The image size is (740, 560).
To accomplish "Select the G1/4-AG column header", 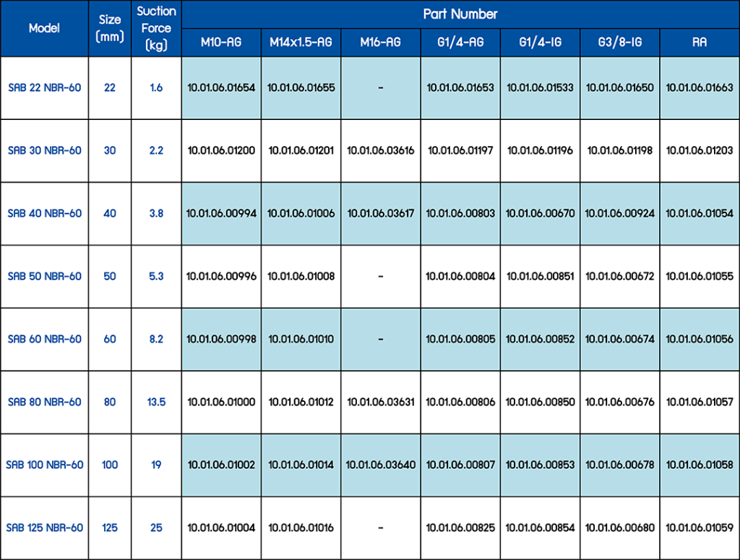I will point(460,43).
